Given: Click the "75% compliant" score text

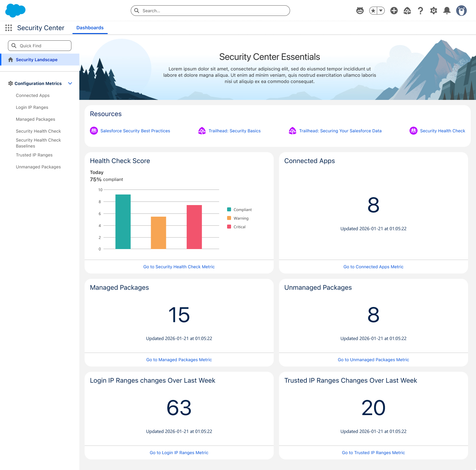Looking at the screenshot, I should 106,180.
